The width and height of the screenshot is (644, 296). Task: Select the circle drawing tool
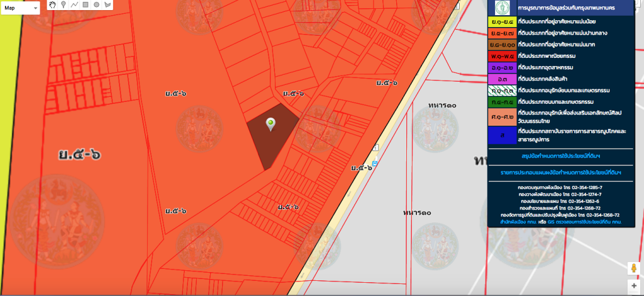pos(96,5)
